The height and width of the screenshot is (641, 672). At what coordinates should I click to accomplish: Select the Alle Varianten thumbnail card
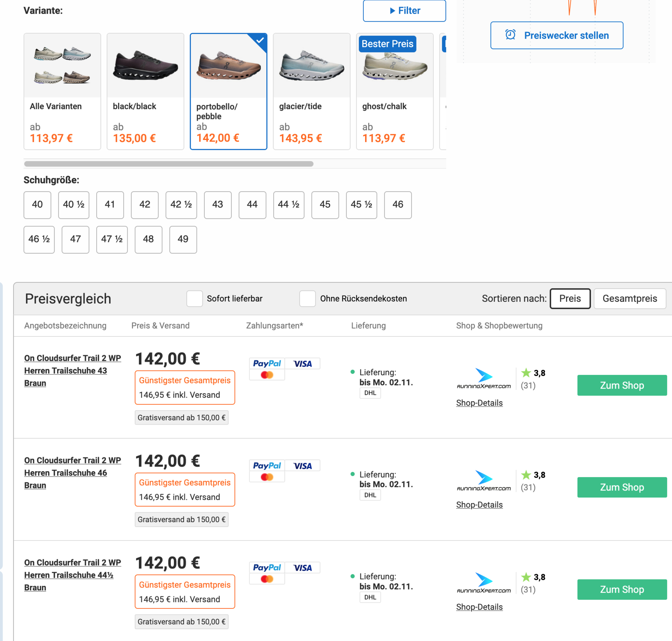click(62, 91)
